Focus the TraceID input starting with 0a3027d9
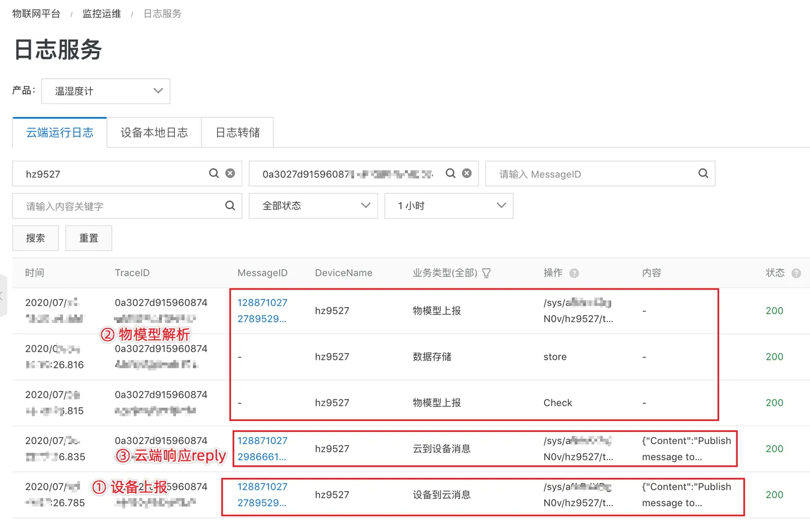810x532 pixels. tap(363, 173)
